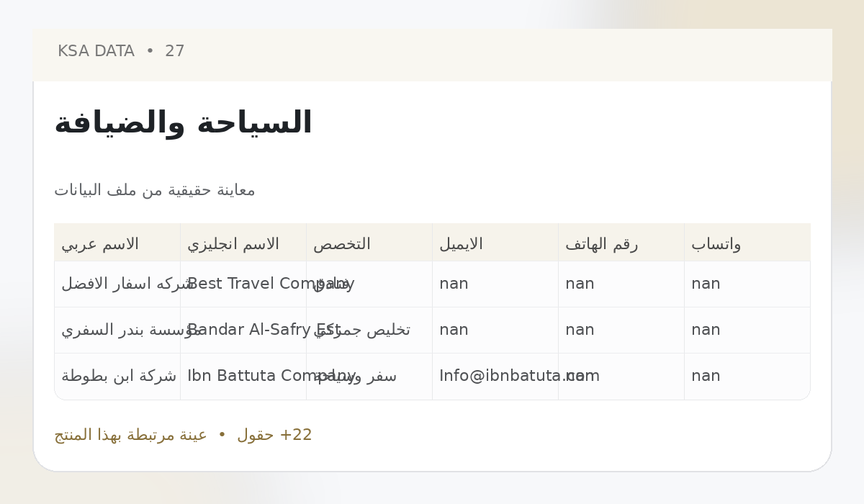
Task: Click the email "nan" in Bandar Al-Safry row
Action: (495, 330)
